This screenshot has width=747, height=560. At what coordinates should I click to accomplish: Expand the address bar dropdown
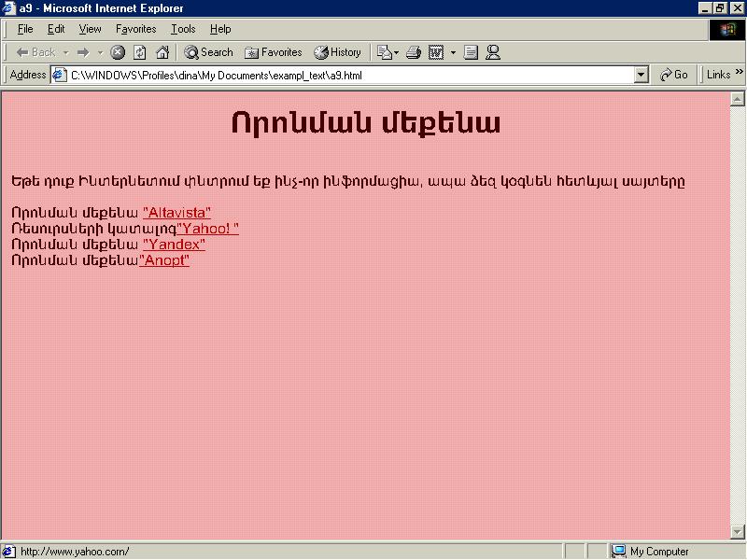pyautogui.click(x=641, y=75)
